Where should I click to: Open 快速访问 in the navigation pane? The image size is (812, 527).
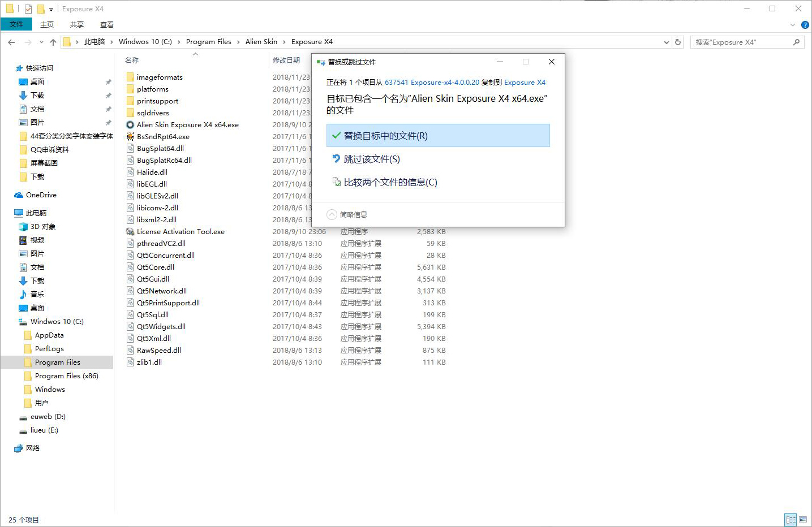(39, 68)
